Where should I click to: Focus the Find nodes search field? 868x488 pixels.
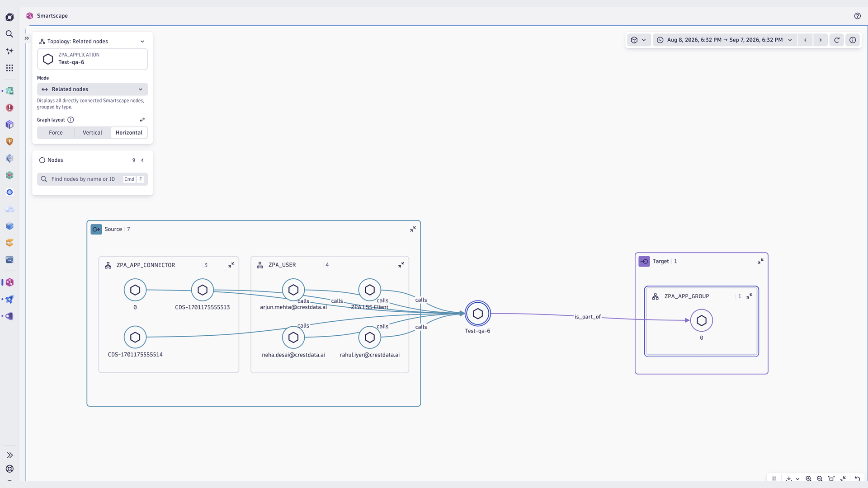92,179
